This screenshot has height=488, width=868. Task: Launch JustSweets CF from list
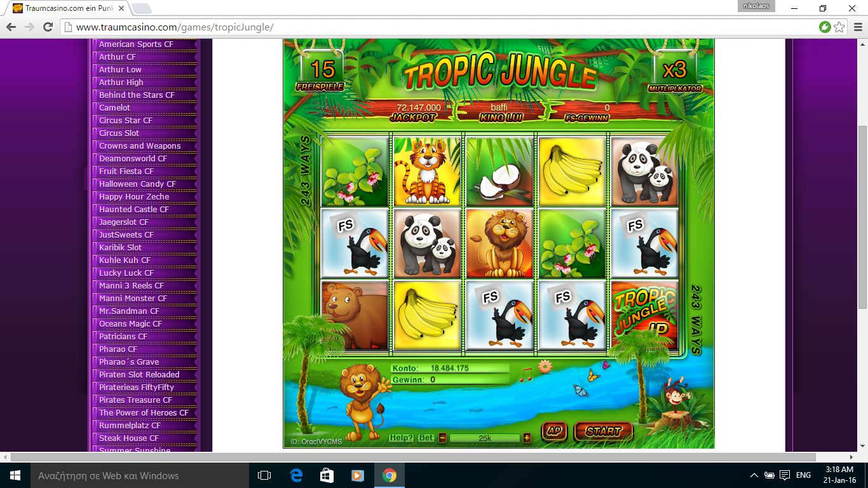126,234
